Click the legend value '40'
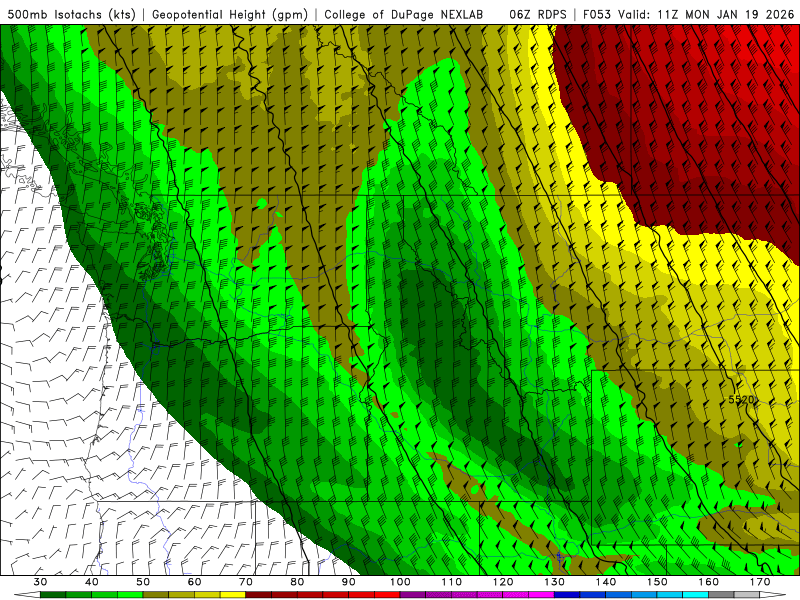The width and height of the screenshot is (800, 600). click(92, 582)
